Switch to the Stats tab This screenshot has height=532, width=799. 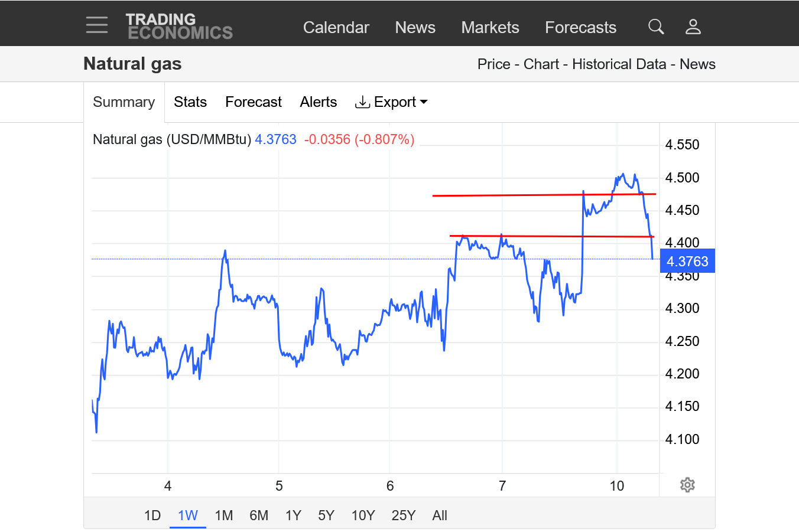coord(190,102)
